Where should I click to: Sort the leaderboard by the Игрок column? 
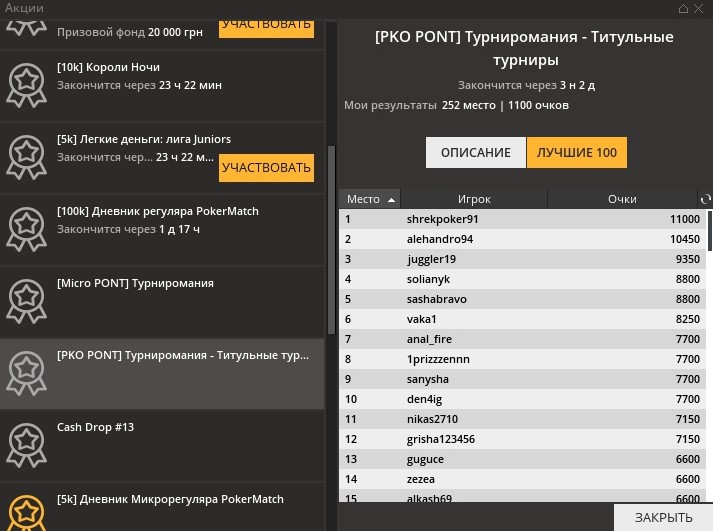point(474,199)
